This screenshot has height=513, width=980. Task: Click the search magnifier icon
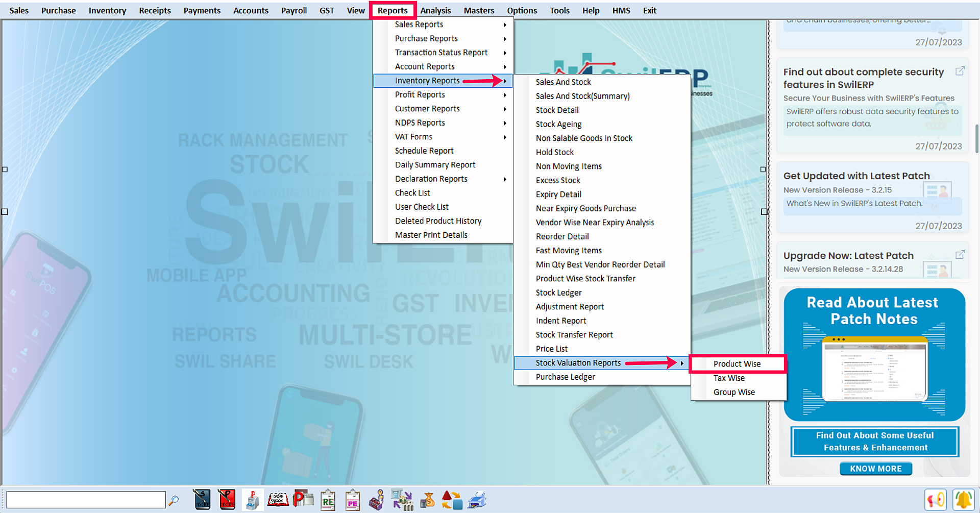tap(174, 500)
